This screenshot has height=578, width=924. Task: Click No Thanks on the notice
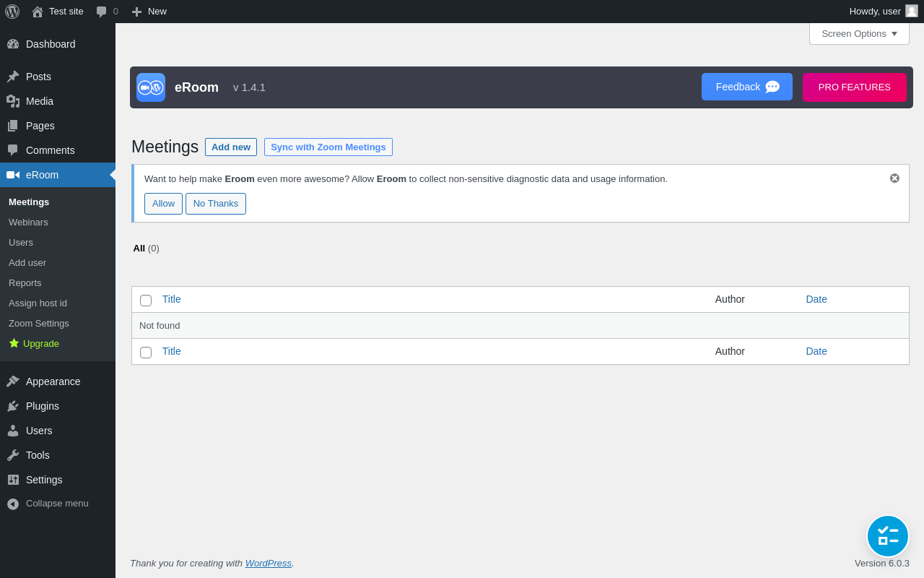(x=216, y=204)
